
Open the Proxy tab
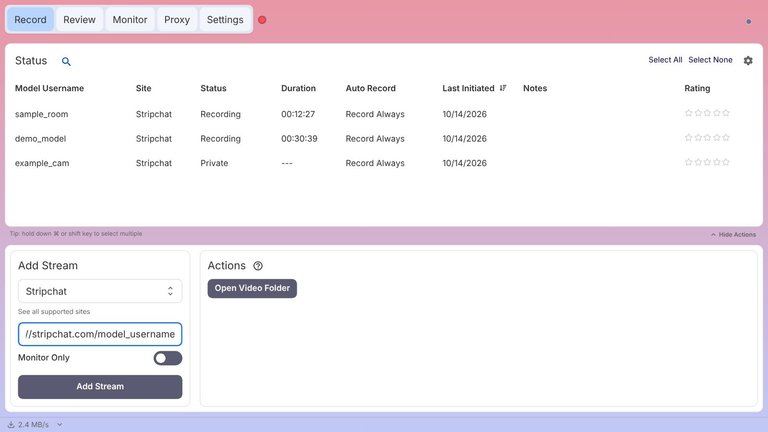click(x=177, y=20)
